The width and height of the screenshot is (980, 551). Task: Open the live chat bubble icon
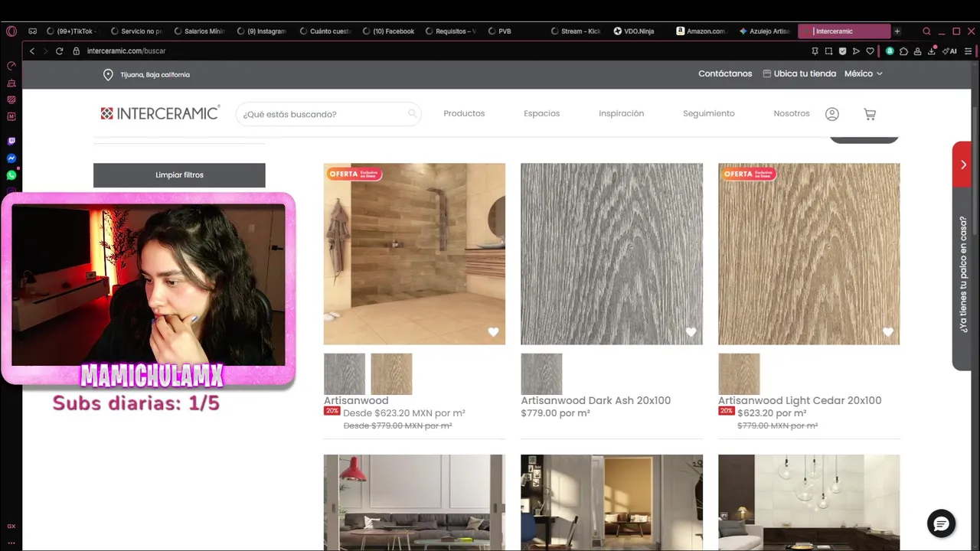(941, 523)
